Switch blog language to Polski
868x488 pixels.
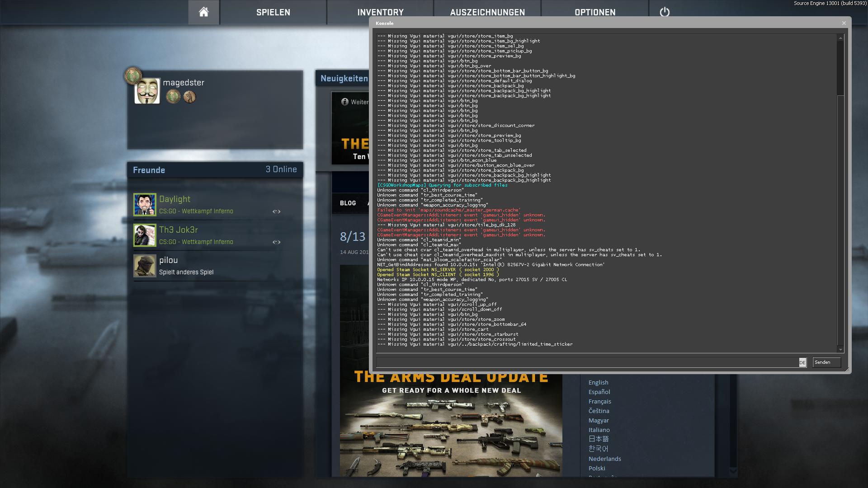pos(597,468)
